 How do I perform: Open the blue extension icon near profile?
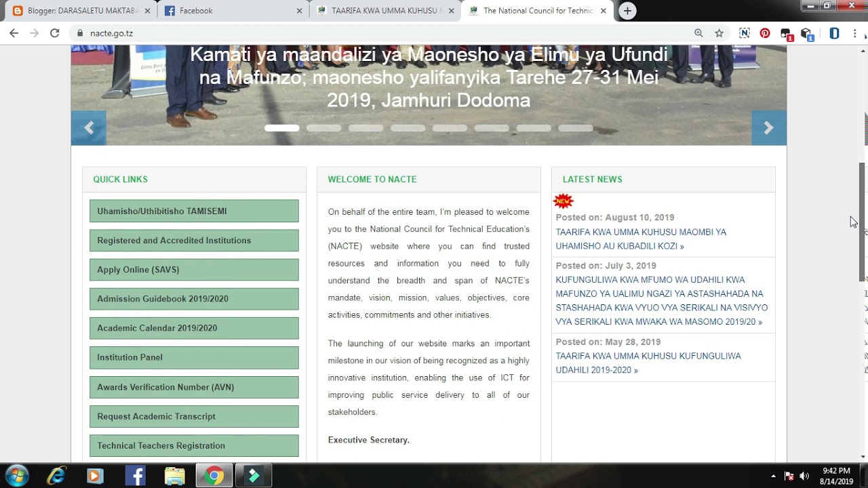(x=834, y=33)
